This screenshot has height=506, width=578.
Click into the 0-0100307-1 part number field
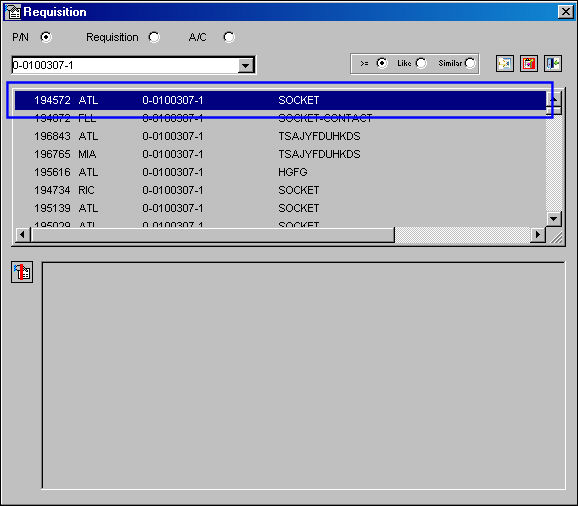pos(125,65)
